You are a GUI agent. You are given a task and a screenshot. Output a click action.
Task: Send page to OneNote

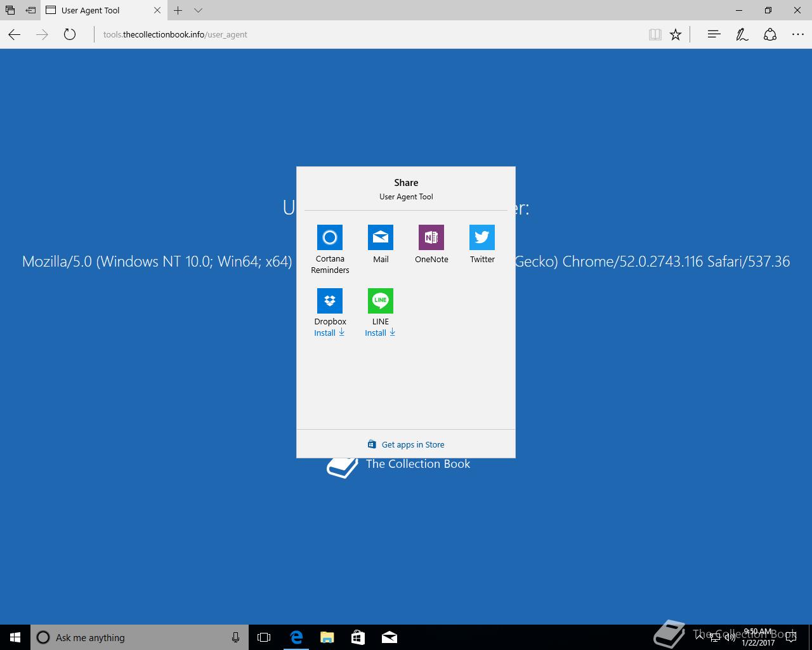tap(431, 237)
